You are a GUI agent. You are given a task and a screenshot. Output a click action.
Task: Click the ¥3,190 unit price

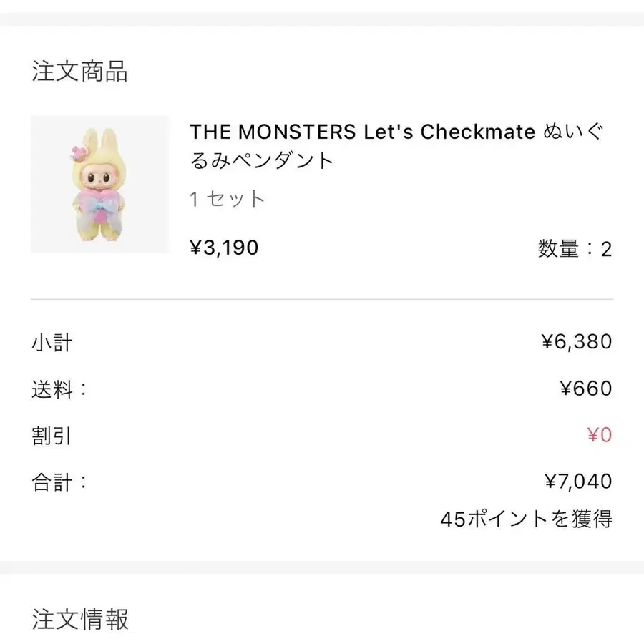224,248
